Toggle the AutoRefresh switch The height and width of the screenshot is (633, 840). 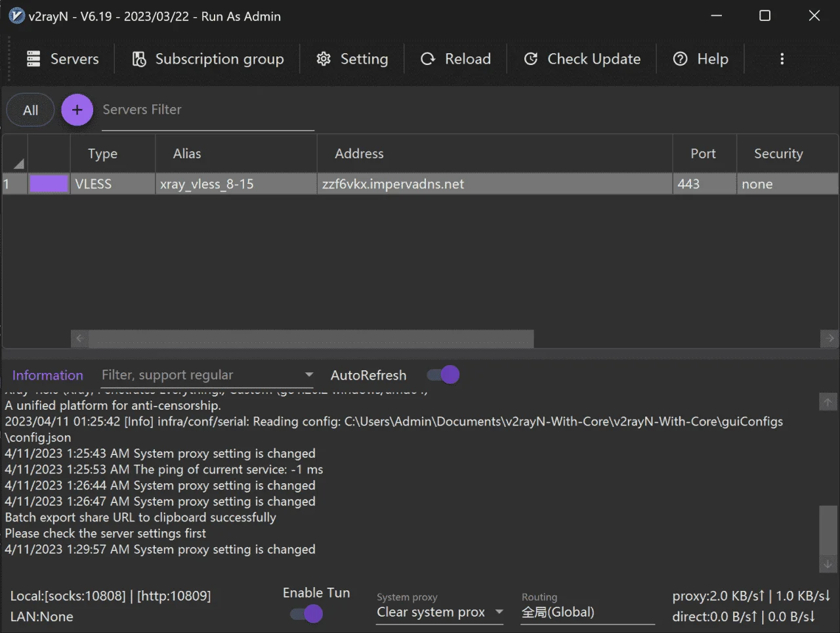tap(443, 375)
